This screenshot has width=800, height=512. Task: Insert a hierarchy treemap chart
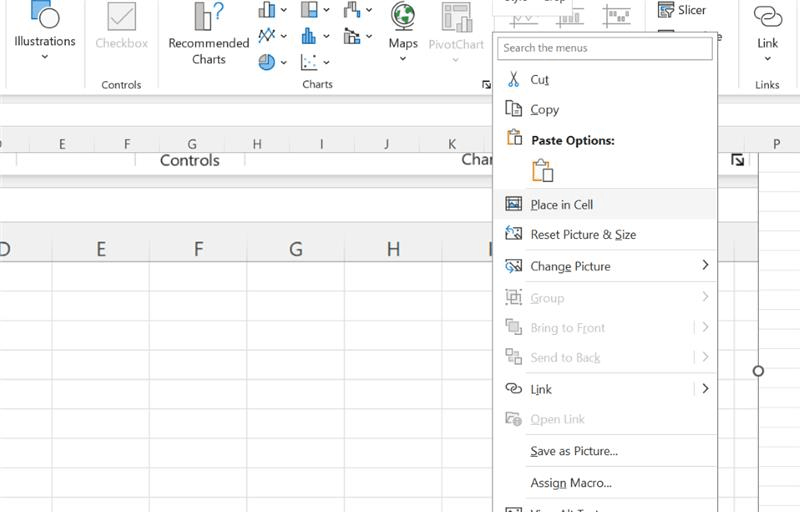(309, 9)
